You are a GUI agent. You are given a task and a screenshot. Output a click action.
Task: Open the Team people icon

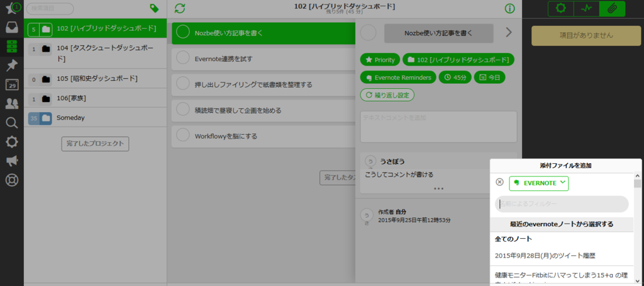[12, 104]
